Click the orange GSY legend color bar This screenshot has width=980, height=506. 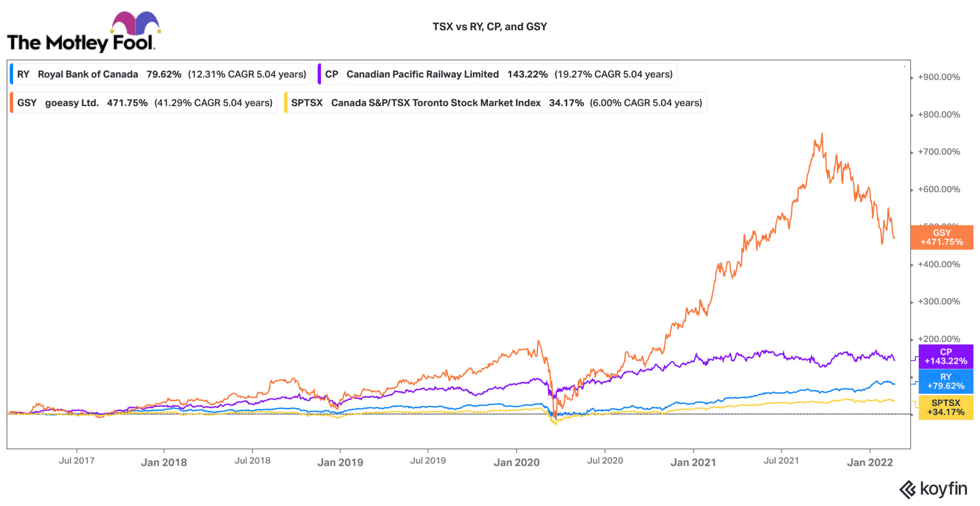(11, 103)
